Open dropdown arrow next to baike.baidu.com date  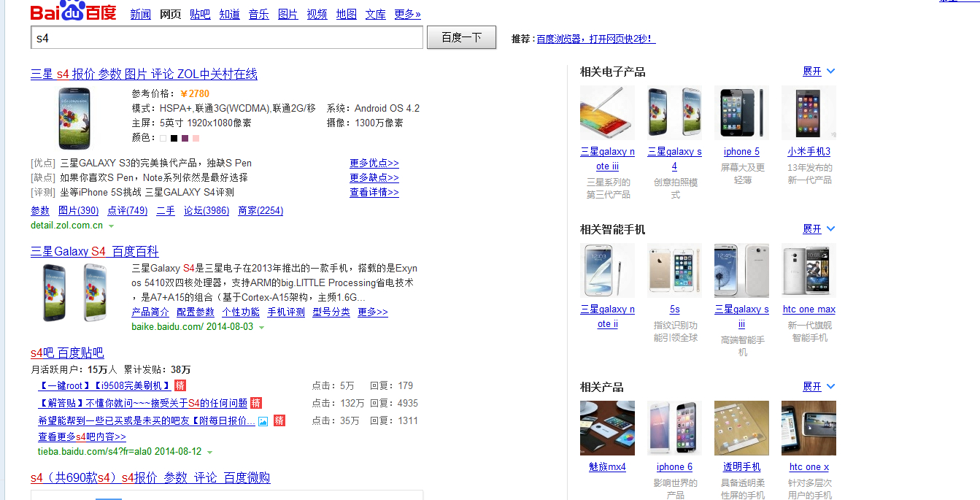point(261,328)
